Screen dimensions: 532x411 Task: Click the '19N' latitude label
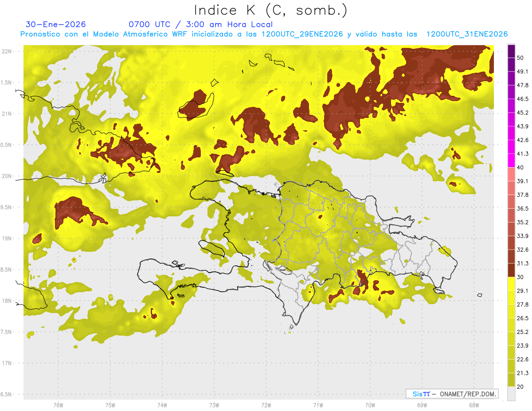point(7,239)
